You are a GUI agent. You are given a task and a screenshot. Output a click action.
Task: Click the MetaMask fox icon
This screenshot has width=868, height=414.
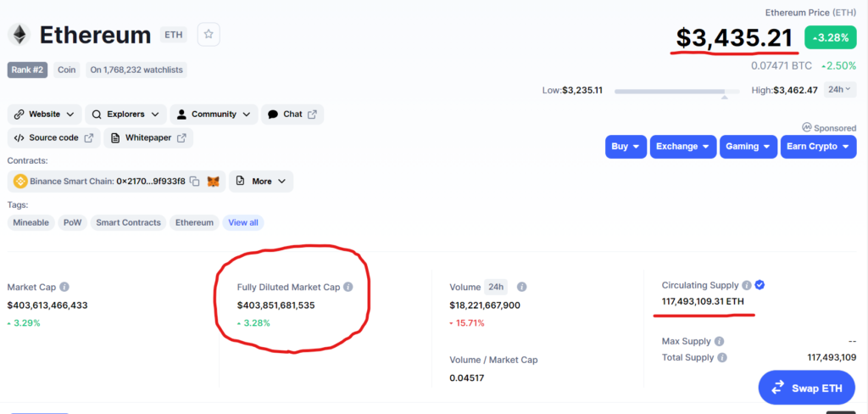tap(213, 182)
